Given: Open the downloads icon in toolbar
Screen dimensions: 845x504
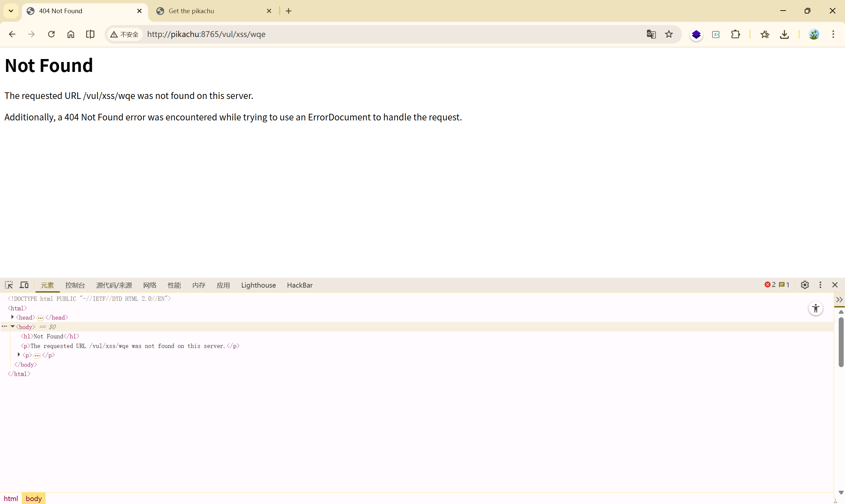Looking at the screenshot, I should click(784, 34).
